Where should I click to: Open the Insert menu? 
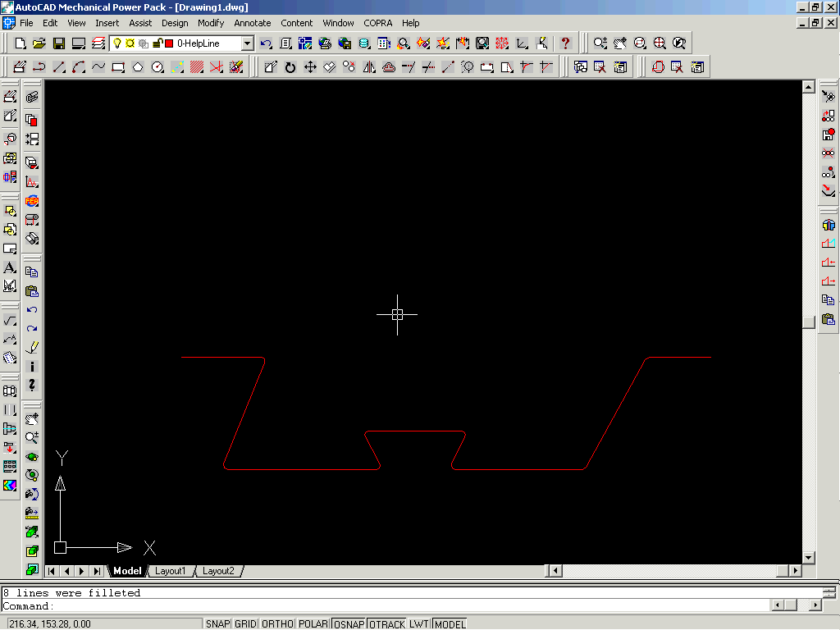coord(107,23)
